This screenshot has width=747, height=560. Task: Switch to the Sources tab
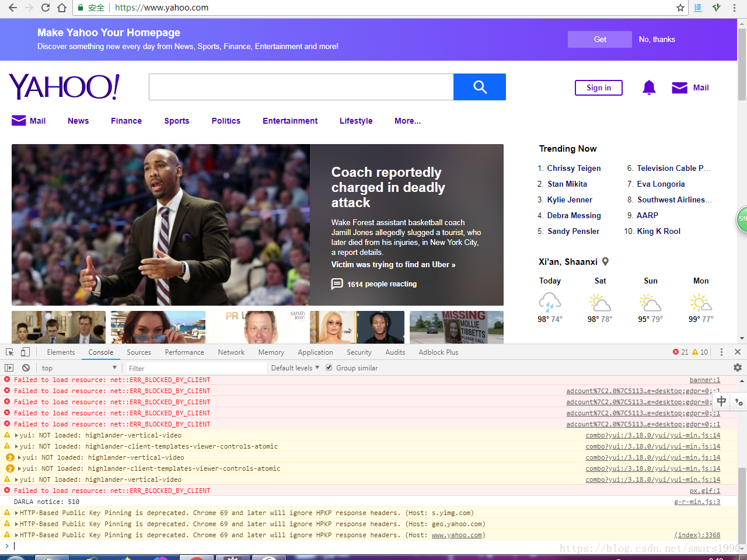tap(139, 352)
